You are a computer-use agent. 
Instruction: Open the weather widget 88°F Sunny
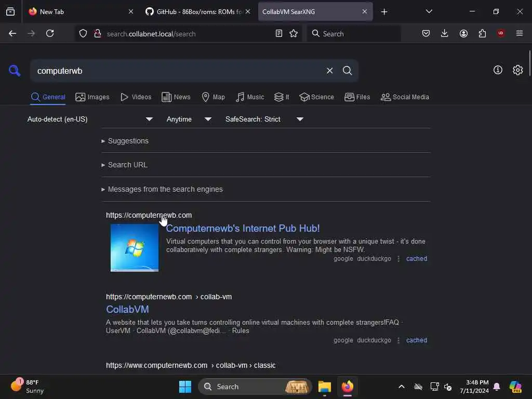pos(27,386)
